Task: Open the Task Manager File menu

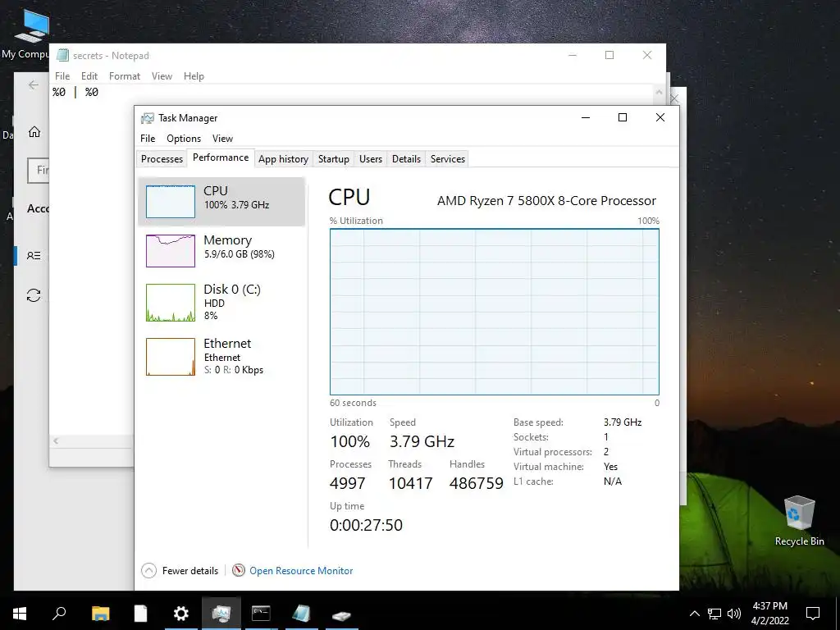Action: (148, 138)
